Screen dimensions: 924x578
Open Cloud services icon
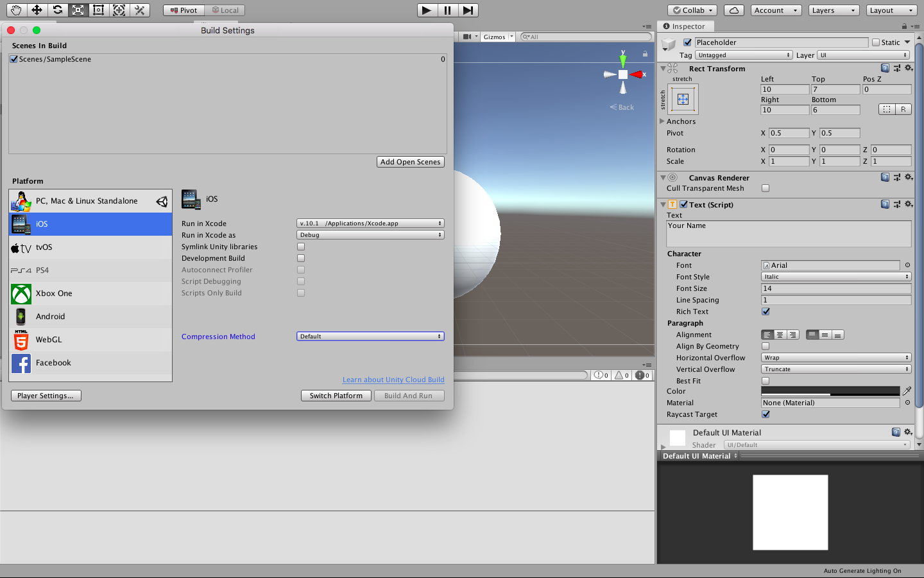(x=733, y=10)
